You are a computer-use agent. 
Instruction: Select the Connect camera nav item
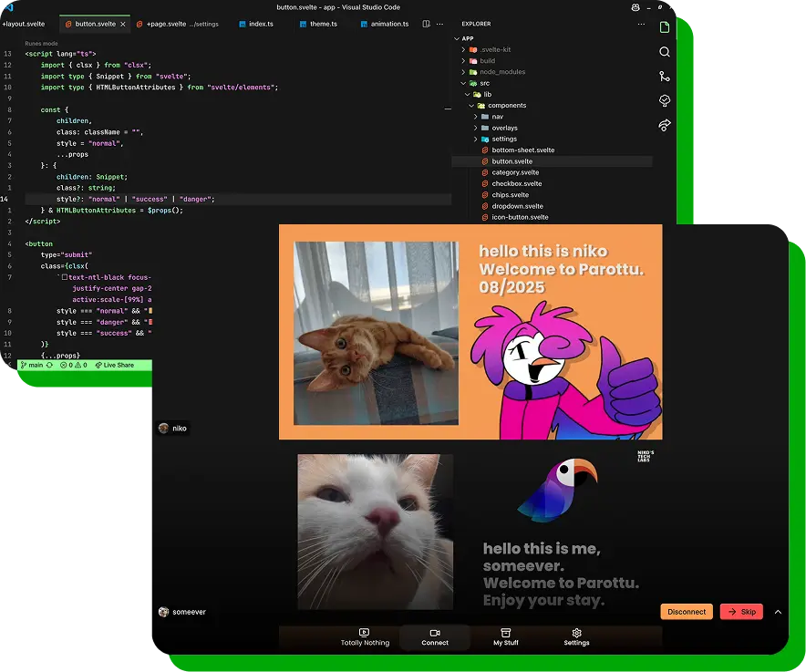[435, 637]
